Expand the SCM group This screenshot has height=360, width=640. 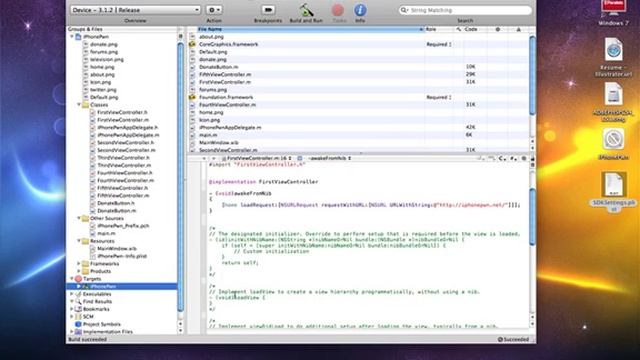[72, 317]
